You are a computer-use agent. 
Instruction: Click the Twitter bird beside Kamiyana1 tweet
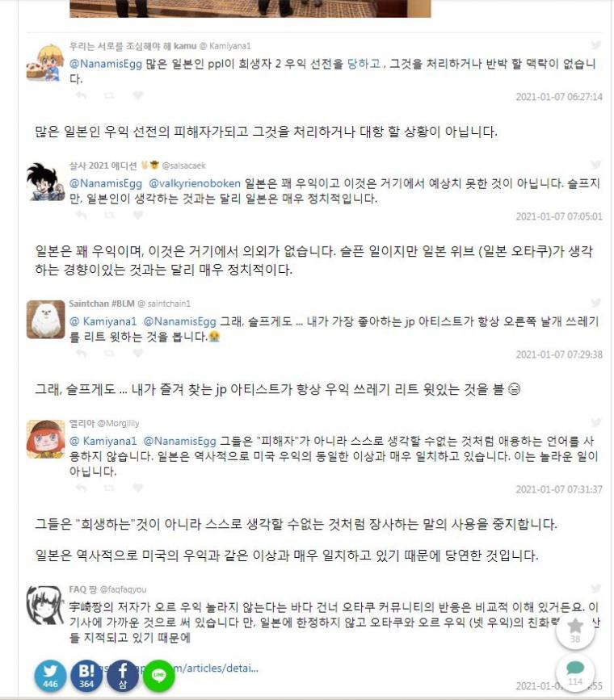tap(595, 44)
